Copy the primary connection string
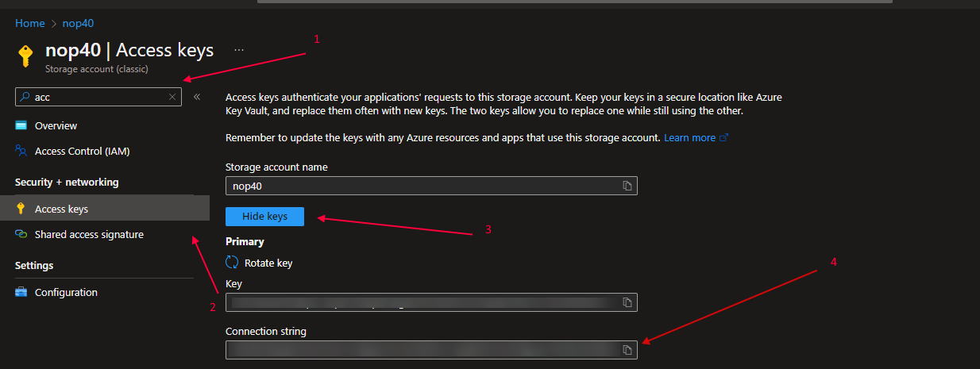Screen dimensions: 980x369 (x=627, y=350)
